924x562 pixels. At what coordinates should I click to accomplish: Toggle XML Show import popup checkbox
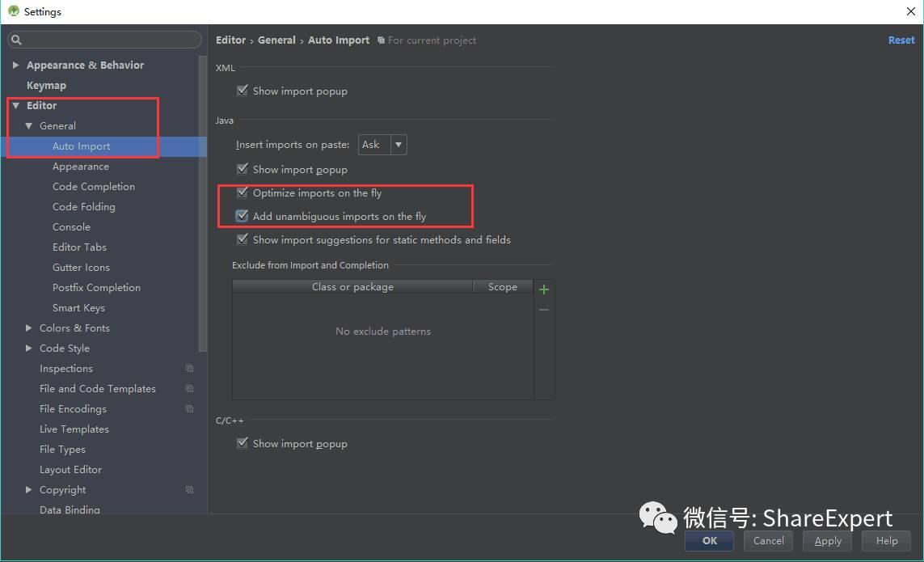(242, 91)
